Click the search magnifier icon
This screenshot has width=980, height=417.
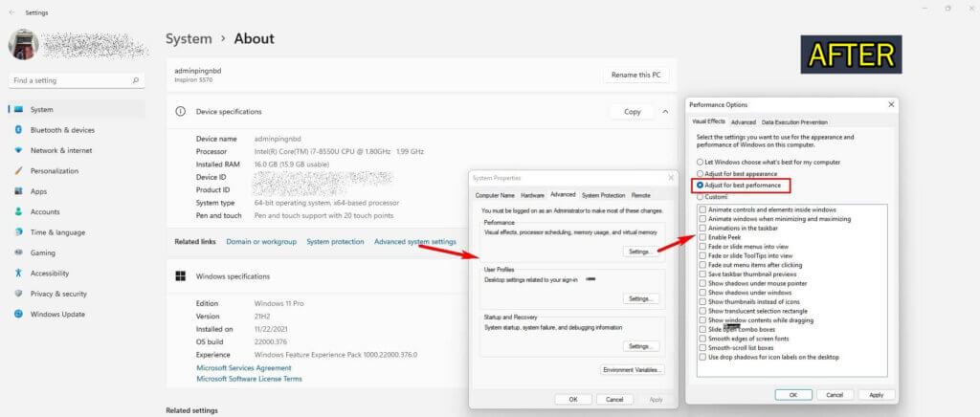(x=135, y=80)
